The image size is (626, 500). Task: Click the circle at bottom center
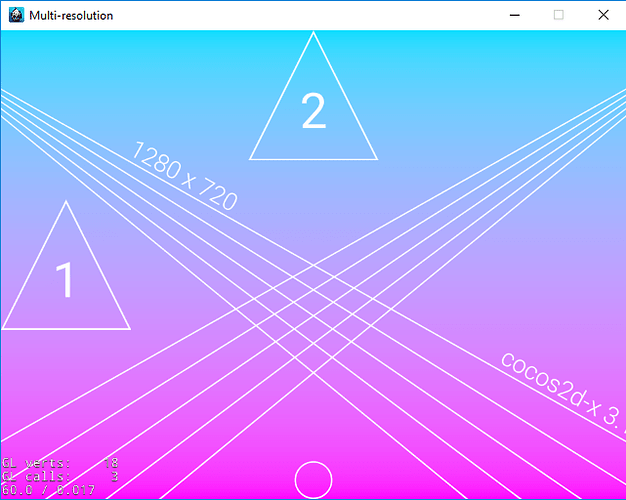pyautogui.click(x=313, y=480)
